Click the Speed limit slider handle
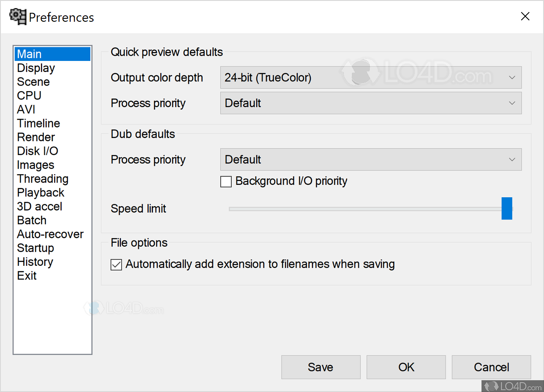The width and height of the screenshot is (544, 392). 507,208
